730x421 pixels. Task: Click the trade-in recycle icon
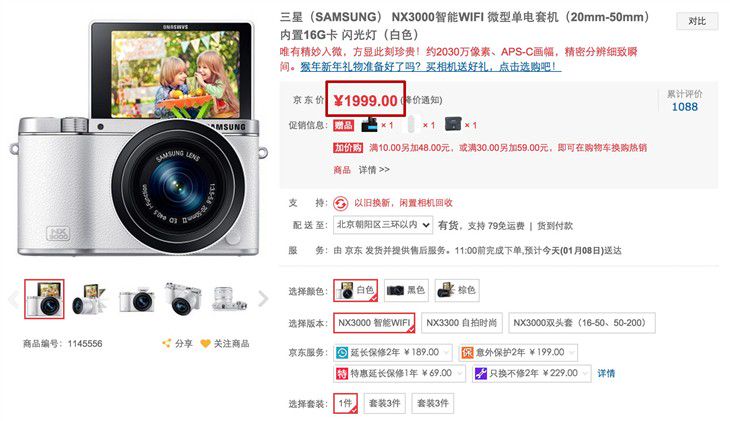(x=341, y=203)
